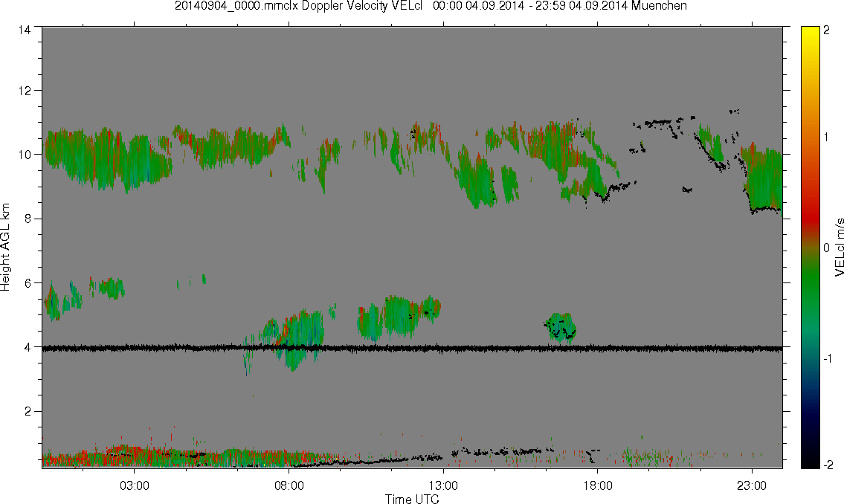The height and width of the screenshot is (504, 844).
Task: Click the small green cloud blob near 17:00
Action: (561, 328)
